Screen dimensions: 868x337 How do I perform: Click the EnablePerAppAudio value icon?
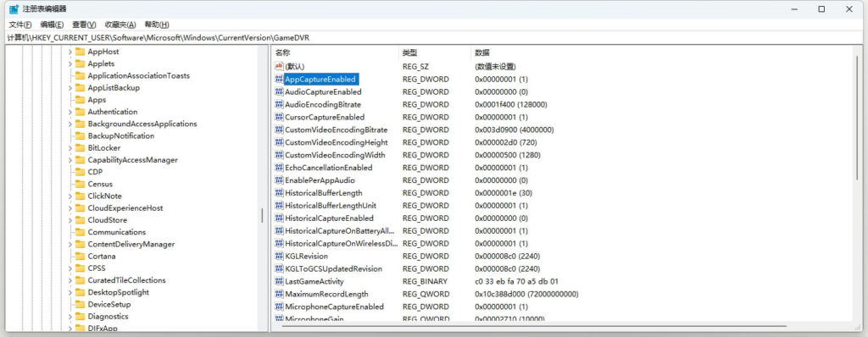coord(279,180)
